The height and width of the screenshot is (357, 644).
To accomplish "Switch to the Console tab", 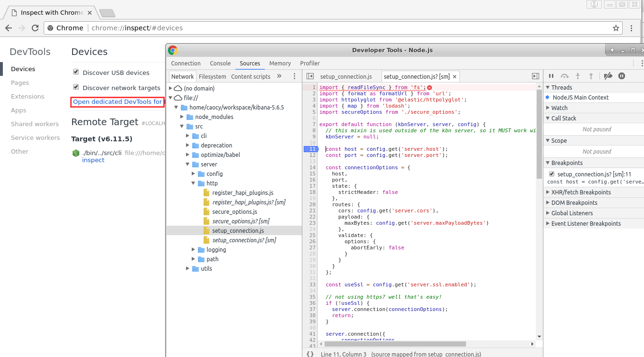I will (x=220, y=63).
